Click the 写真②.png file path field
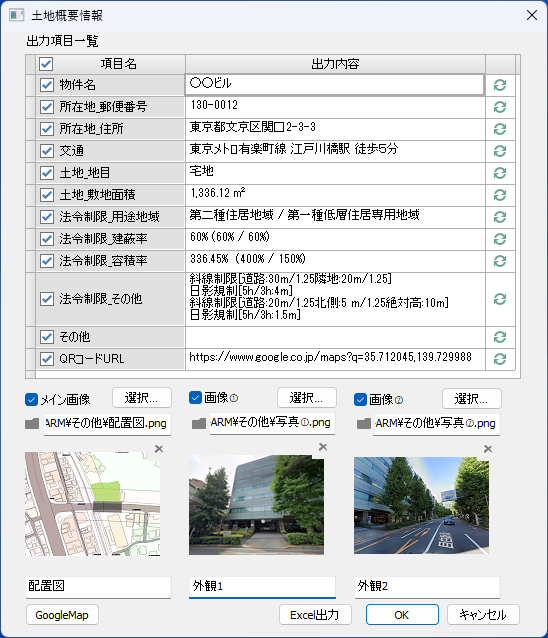548x638 pixels. (437, 424)
